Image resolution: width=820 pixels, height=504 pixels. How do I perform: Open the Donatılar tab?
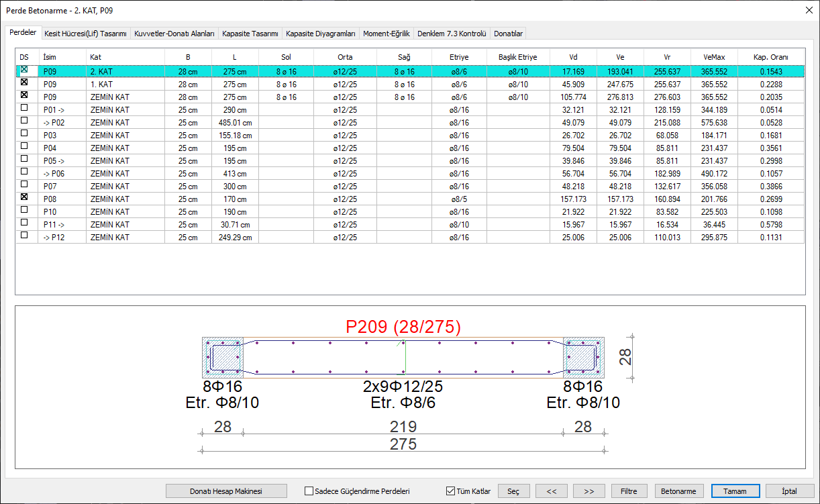508,34
